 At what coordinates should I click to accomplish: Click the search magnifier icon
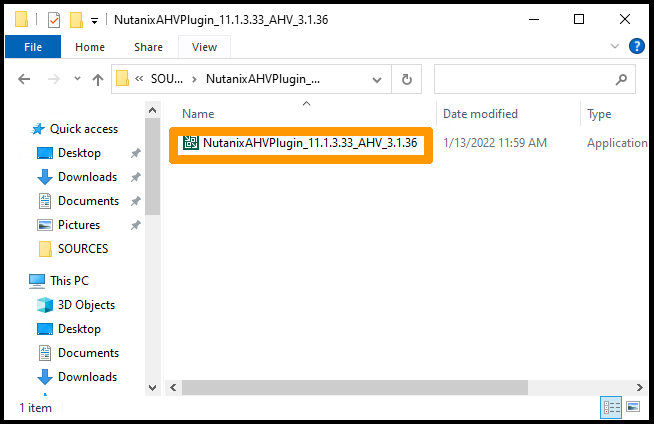click(x=621, y=79)
